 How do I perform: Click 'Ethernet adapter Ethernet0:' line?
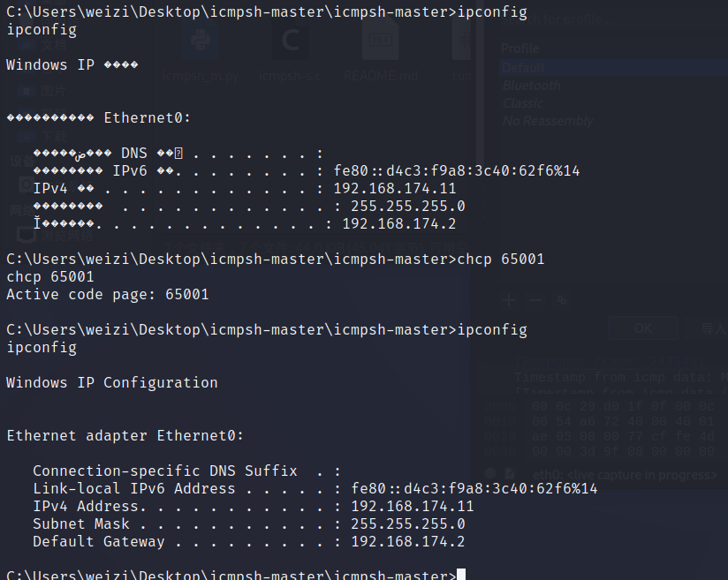[125, 436]
